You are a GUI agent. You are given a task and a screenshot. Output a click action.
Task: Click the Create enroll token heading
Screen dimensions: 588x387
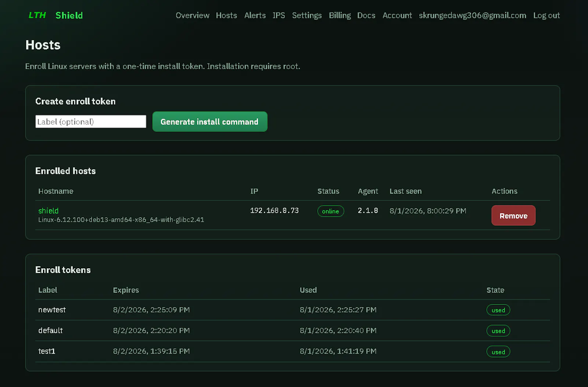(x=75, y=101)
